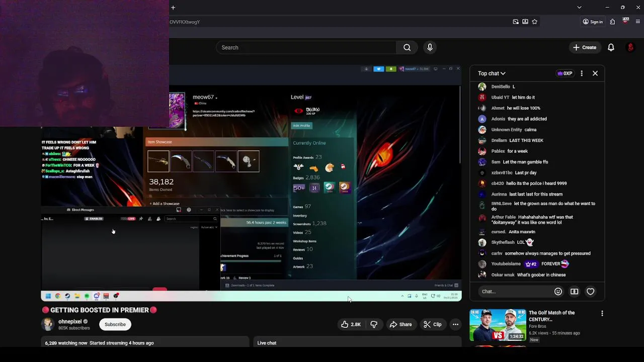Open the browser hamburger menu

point(638,22)
